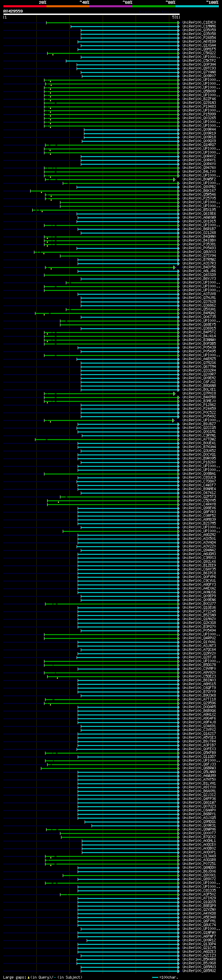
Task: Open the UniRef100_B4MQA2 hit label
Action: [x=199, y=313]
